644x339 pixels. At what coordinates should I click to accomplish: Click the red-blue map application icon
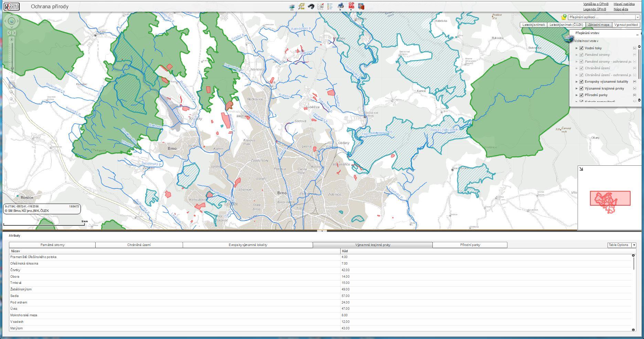(x=361, y=7)
